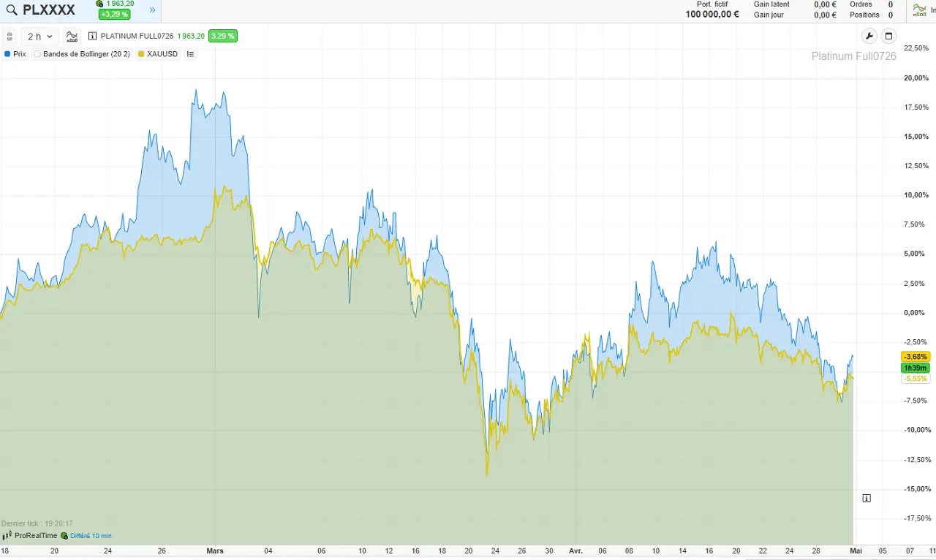
Task: Open the chart settings wrench icon
Action: [870, 36]
